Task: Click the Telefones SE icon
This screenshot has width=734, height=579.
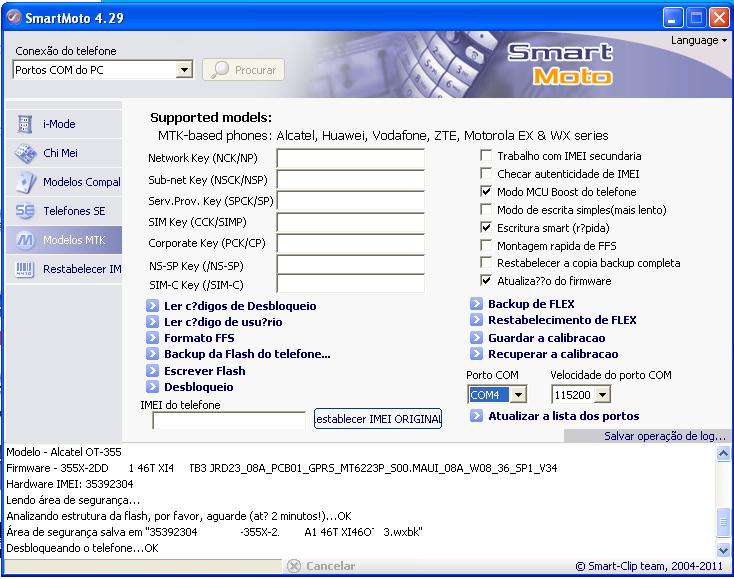Action: click(25, 211)
